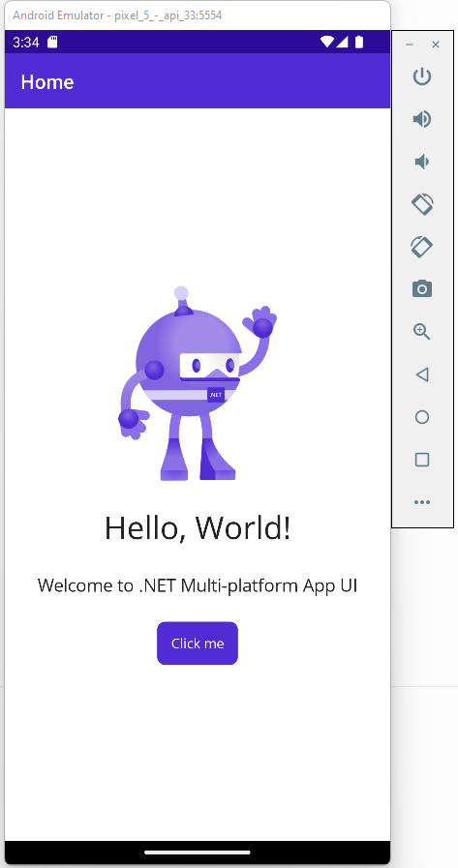Tap the Wi-Fi signal status icon
This screenshot has width=458, height=868.
(327, 42)
